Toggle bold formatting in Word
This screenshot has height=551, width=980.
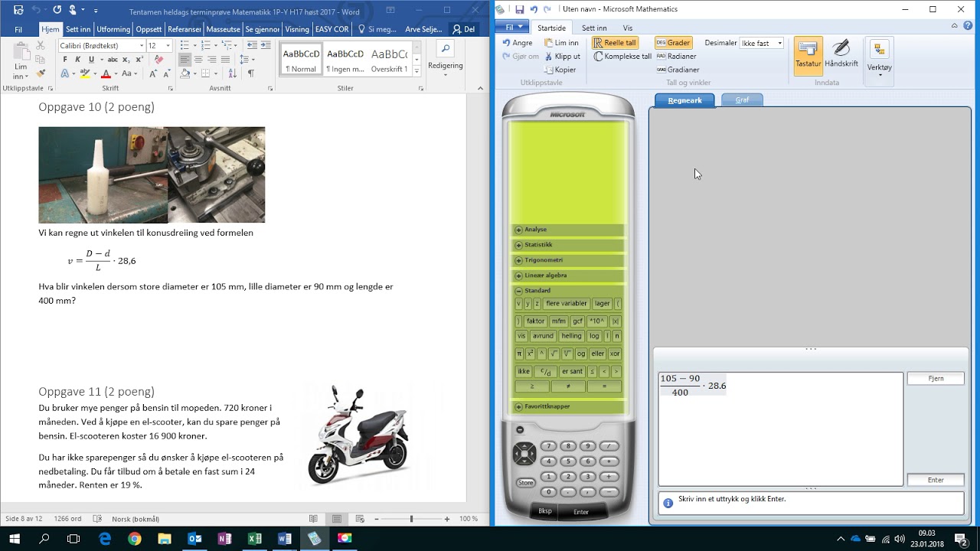[65, 60]
